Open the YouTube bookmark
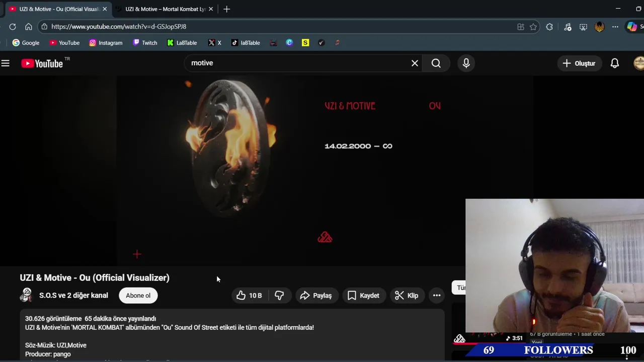The width and height of the screenshot is (644, 362). pyautogui.click(x=64, y=43)
